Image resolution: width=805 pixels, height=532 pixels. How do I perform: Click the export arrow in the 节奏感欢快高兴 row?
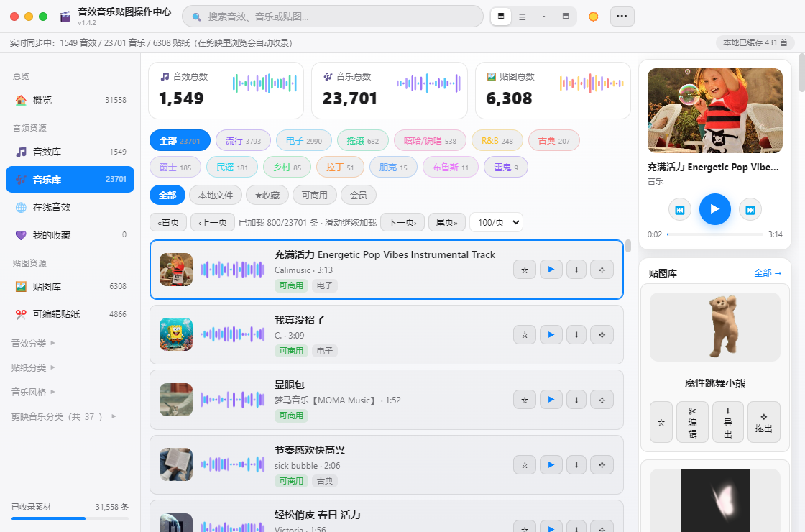coord(576,464)
